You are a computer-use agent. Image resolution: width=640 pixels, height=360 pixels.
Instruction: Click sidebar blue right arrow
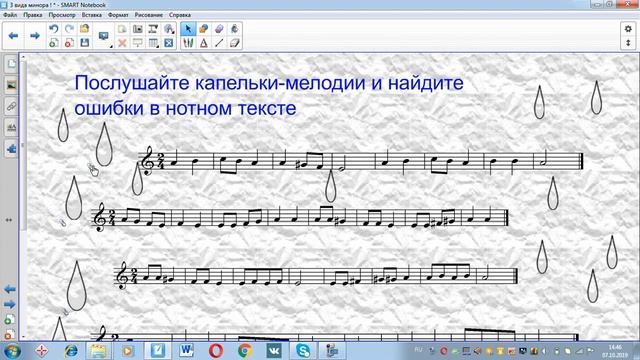coord(10,304)
